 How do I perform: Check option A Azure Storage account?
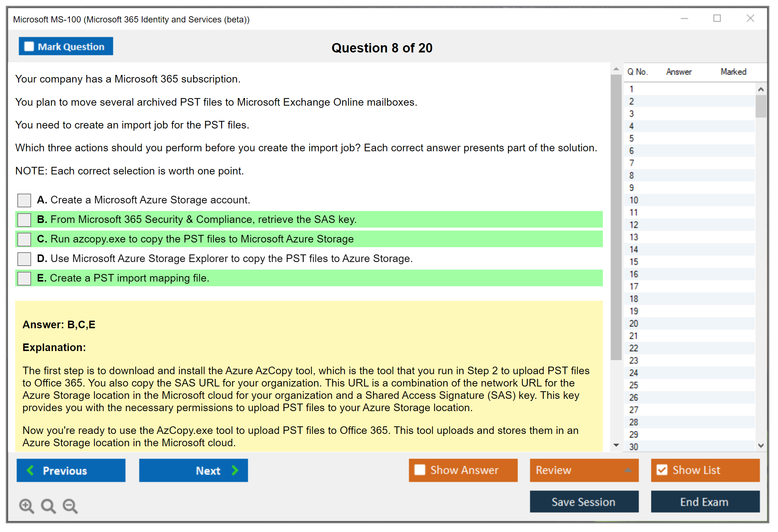click(x=24, y=200)
